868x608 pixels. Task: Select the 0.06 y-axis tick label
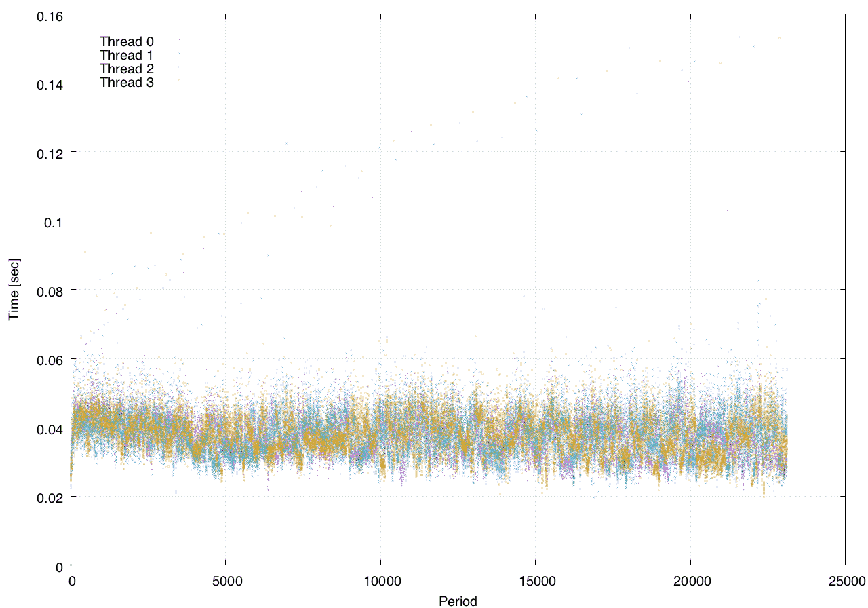click(x=49, y=359)
